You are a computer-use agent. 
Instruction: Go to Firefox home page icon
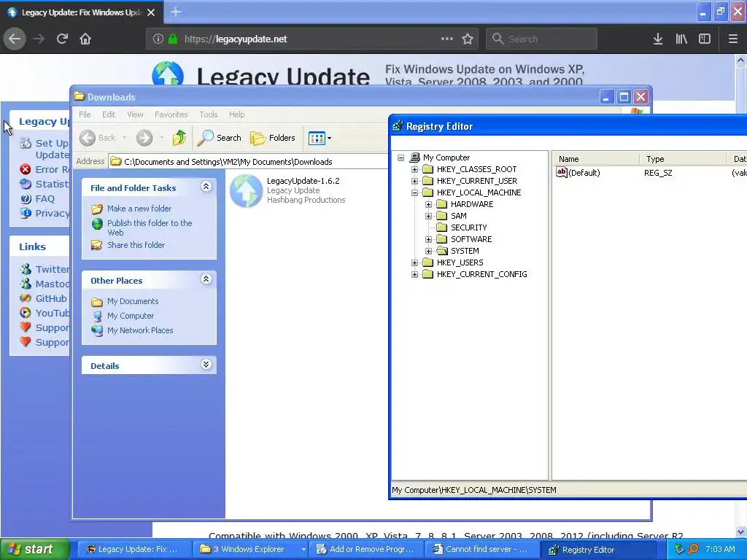click(85, 39)
